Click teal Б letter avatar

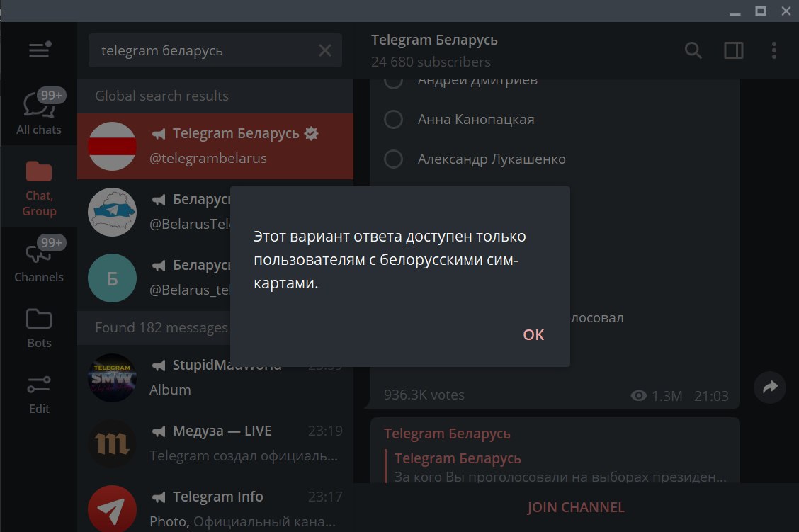(112, 278)
